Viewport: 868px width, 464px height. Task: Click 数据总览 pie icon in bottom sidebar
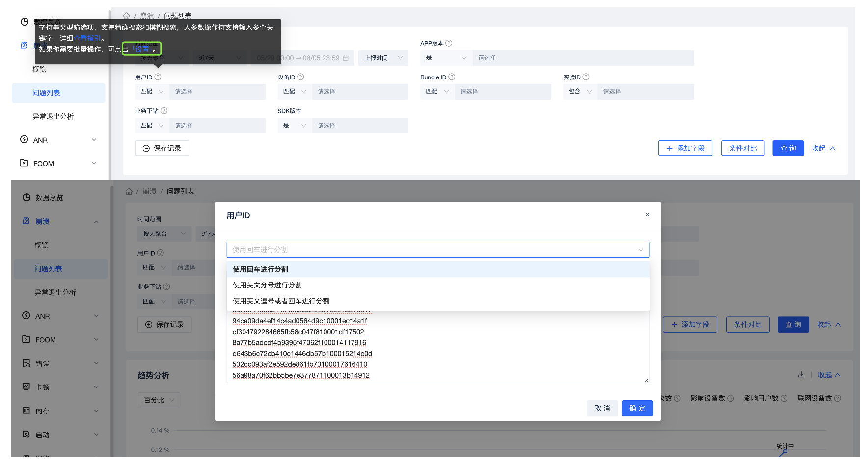(x=27, y=197)
